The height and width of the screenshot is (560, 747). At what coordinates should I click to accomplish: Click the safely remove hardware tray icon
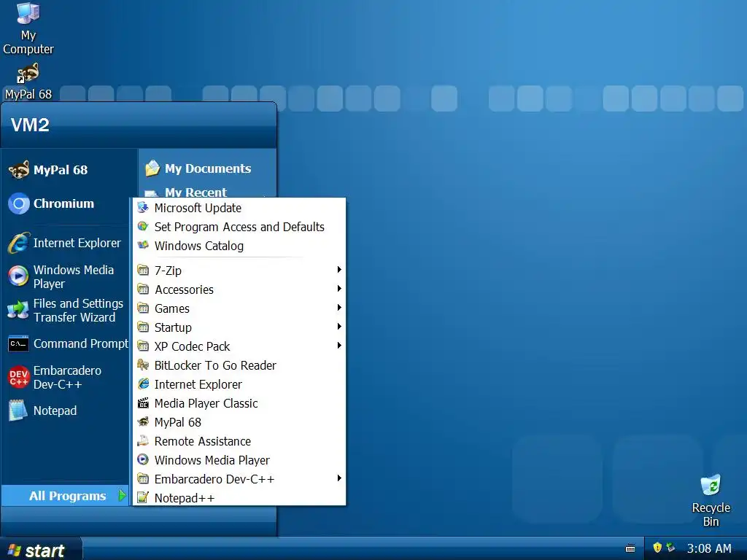tap(670, 548)
